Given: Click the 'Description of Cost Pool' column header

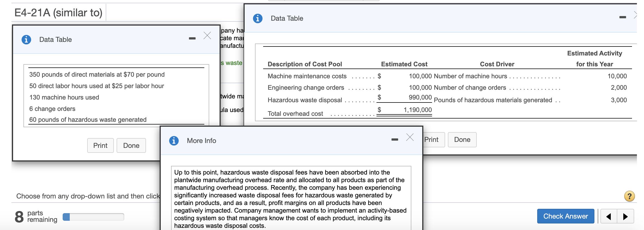Looking at the screenshot, I should pyautogui.click(x=305, y=64).
